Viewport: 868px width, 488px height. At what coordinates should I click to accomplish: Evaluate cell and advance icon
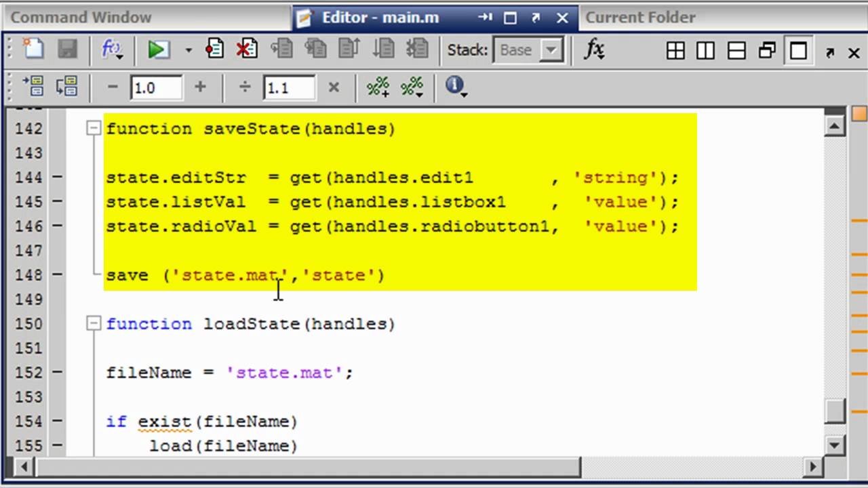coord(66,87)
